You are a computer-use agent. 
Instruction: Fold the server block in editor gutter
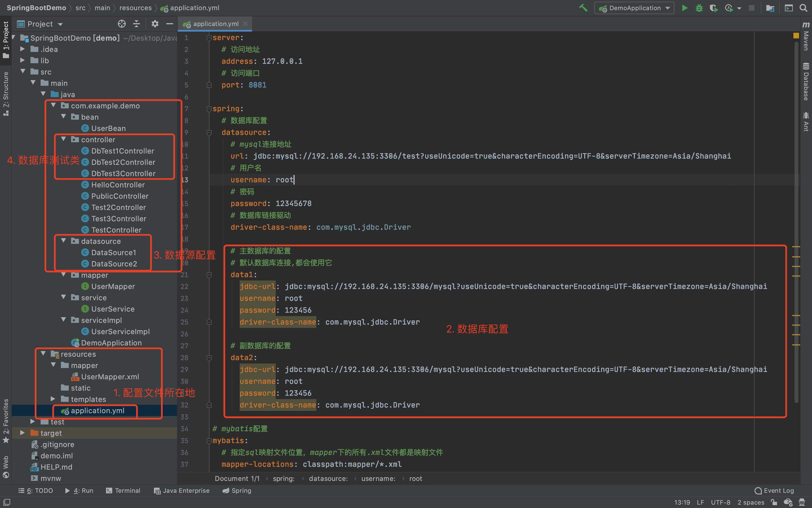tap(209, 38)
